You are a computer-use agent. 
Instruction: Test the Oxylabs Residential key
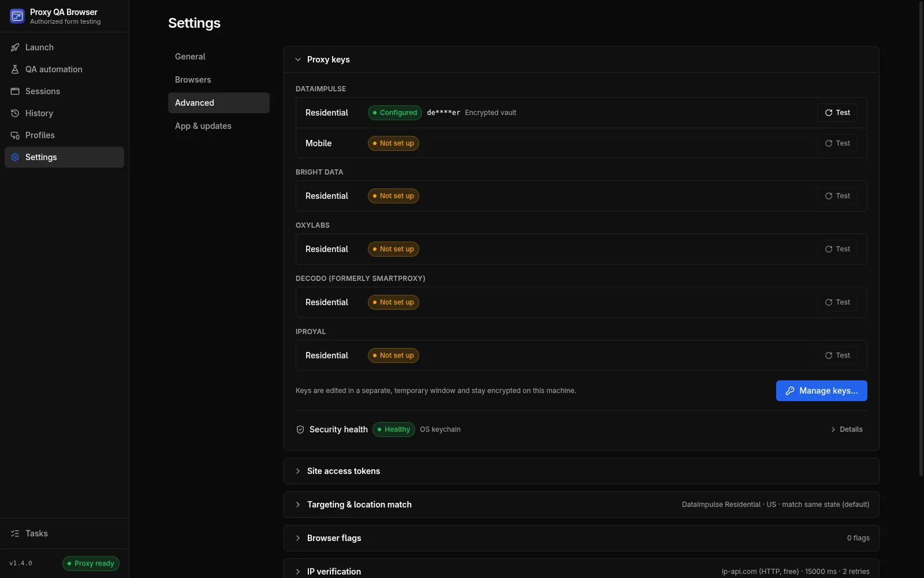click(x=837, y=249)
